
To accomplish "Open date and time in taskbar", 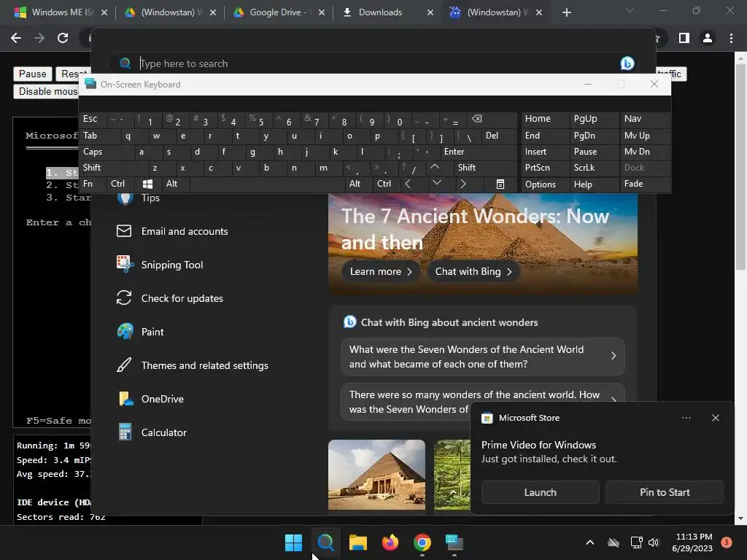I will [693, 542].
